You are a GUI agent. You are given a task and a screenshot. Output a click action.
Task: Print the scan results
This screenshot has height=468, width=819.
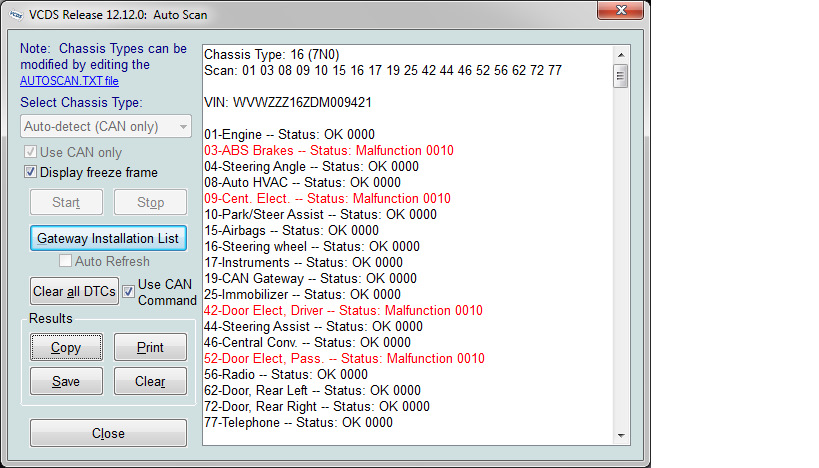click(150, 347)
